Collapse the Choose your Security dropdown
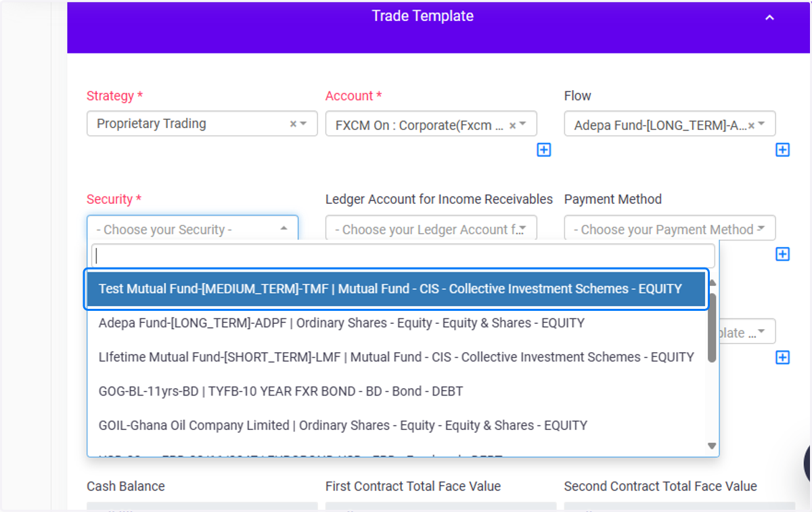 click(x=284, y=229)
